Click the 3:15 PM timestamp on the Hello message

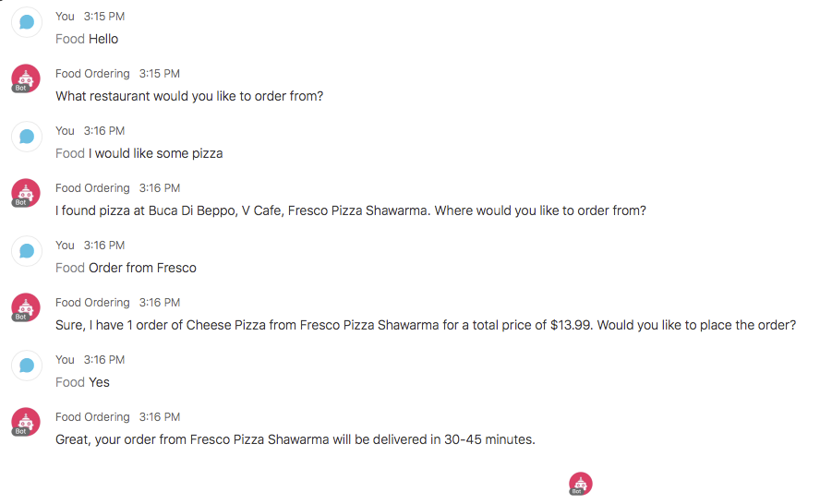(104, 17)
